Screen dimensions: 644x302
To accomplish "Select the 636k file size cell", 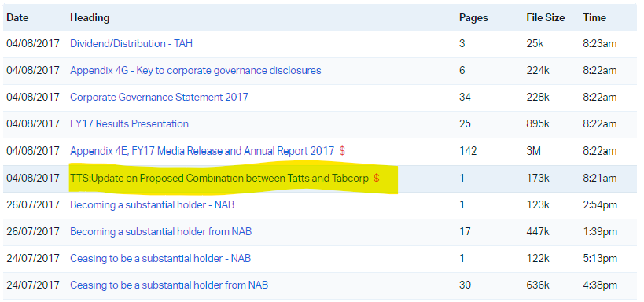I will point(538,285).
